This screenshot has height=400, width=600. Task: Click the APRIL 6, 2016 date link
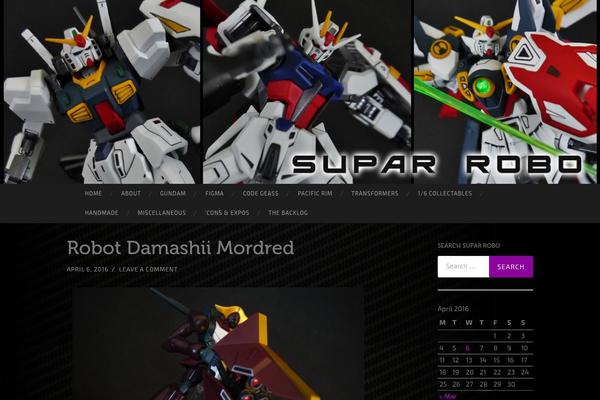pyautogui.click(x=87, y=269)
